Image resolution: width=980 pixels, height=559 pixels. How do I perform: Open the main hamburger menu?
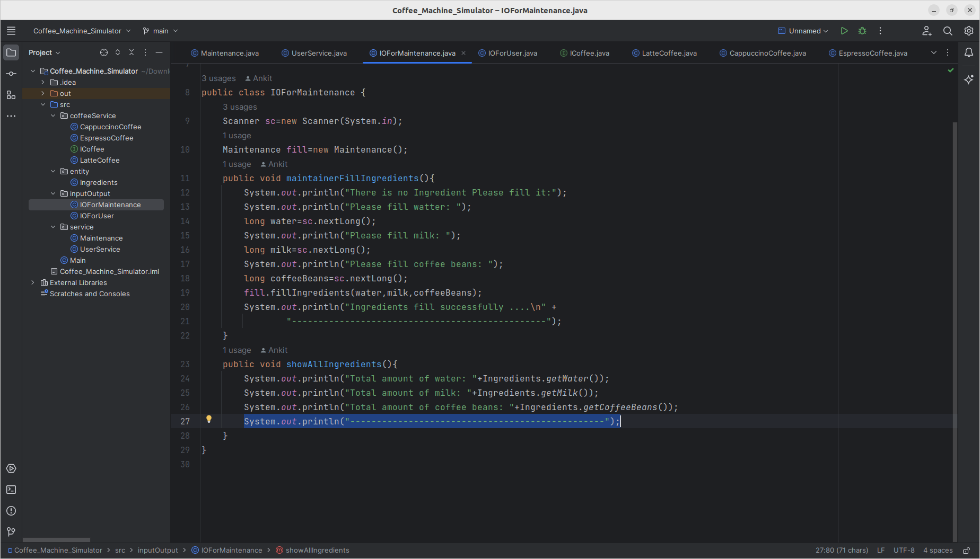tap(11, 31)
